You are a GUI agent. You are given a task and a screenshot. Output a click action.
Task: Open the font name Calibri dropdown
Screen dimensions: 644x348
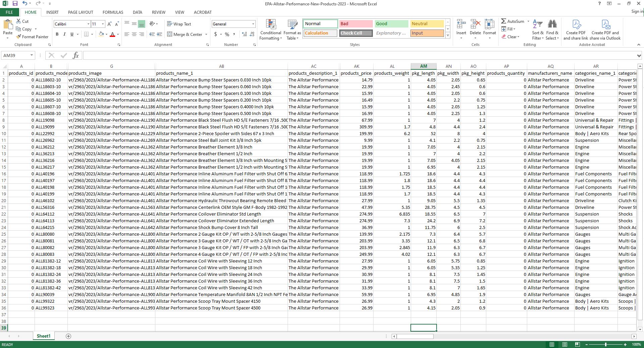[88, 24]
